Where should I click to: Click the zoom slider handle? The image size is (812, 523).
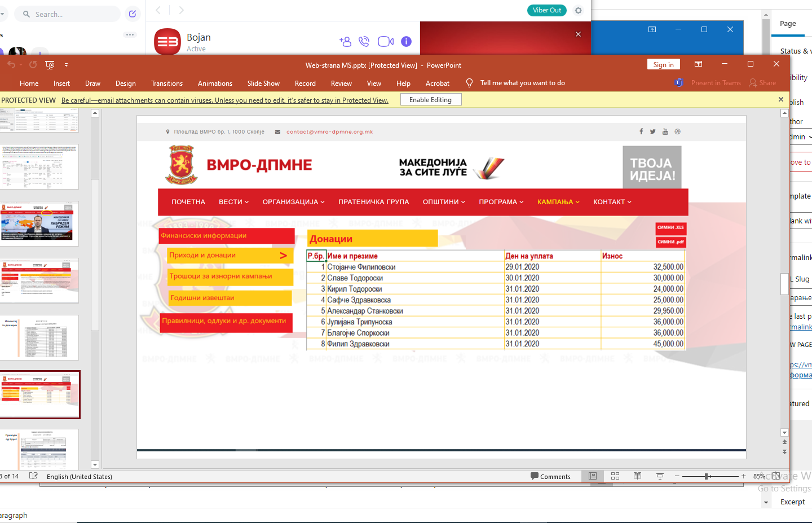pos(707,476)
